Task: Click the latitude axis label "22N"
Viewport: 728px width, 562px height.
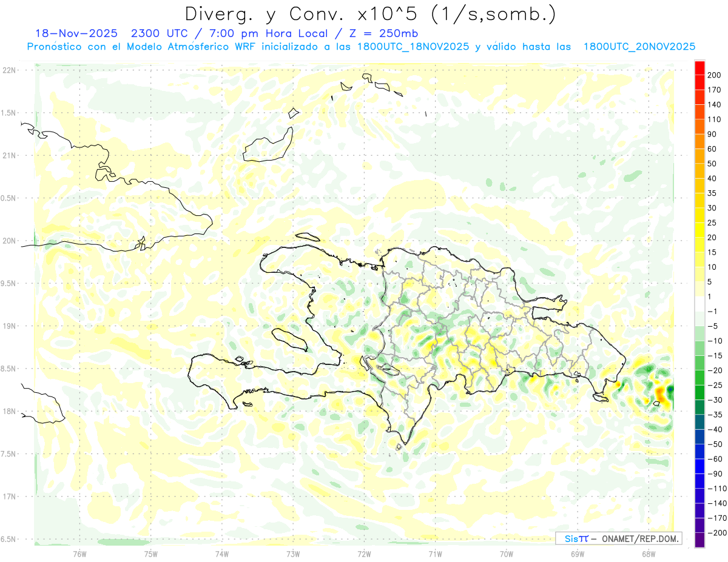Action: (x=8, y=70)
